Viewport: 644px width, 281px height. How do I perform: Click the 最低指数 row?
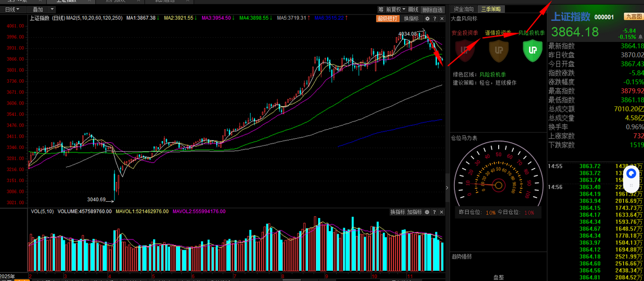(596, 100)
